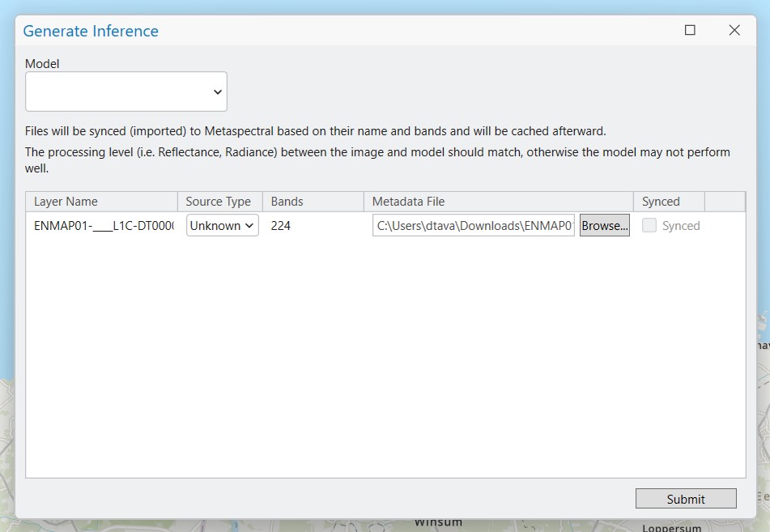Image resolution: width=770 pixels, height=532 pixels.
Task: Click the Bands column header
Action: (313, 202)
